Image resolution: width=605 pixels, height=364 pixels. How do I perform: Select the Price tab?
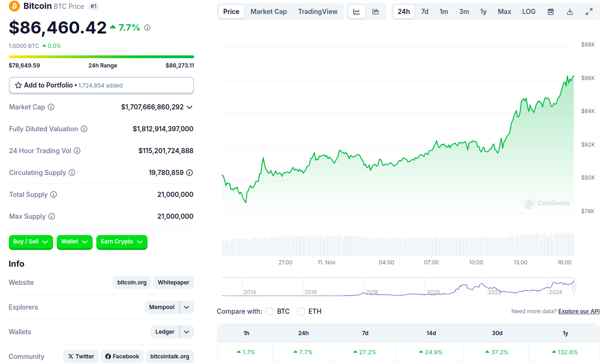coord(231,12)
